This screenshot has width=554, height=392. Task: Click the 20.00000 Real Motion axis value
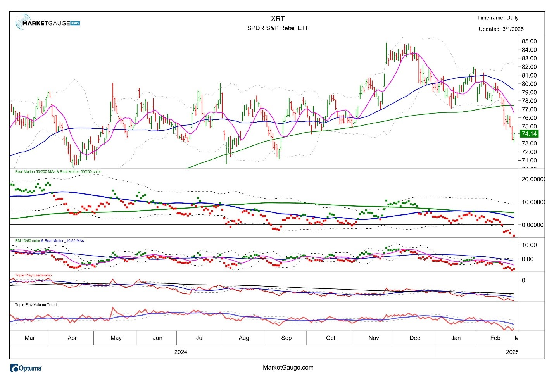533,179
